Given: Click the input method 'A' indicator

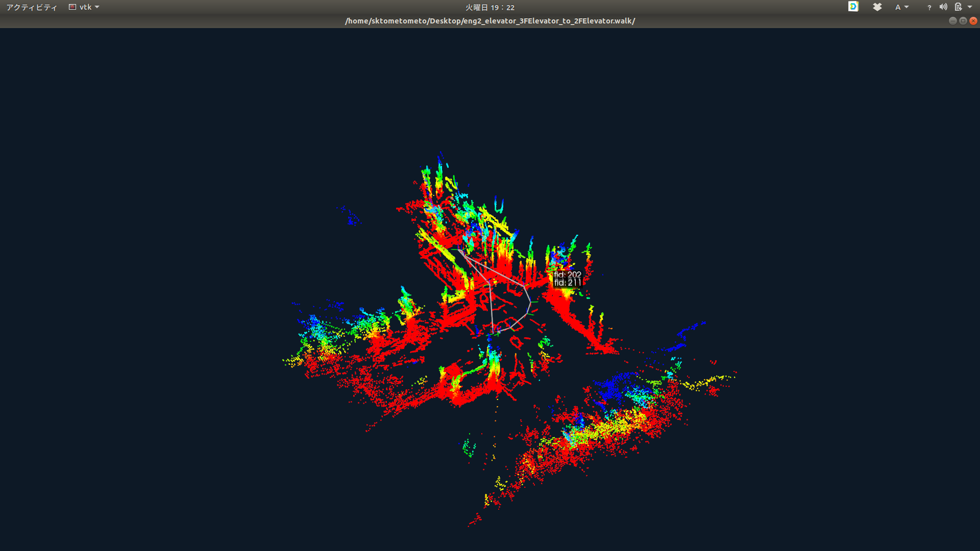Looking at the screenshot, I should tap(898, 7).
